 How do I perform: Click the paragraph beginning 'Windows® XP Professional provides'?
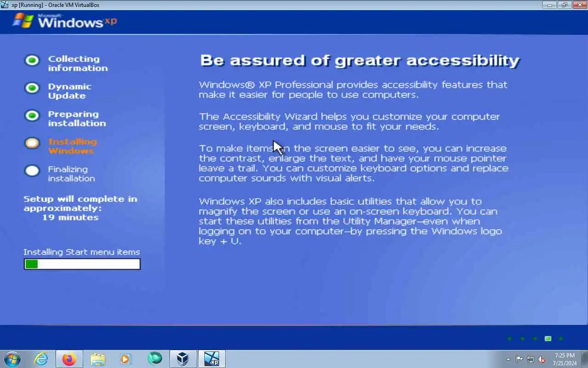click(353, 90)
